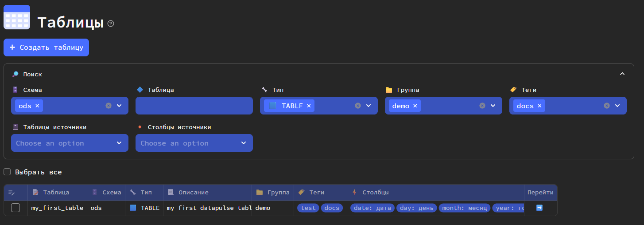
Task: Remove the TABLE chip from Тип filter
Action: coord(309,106)
